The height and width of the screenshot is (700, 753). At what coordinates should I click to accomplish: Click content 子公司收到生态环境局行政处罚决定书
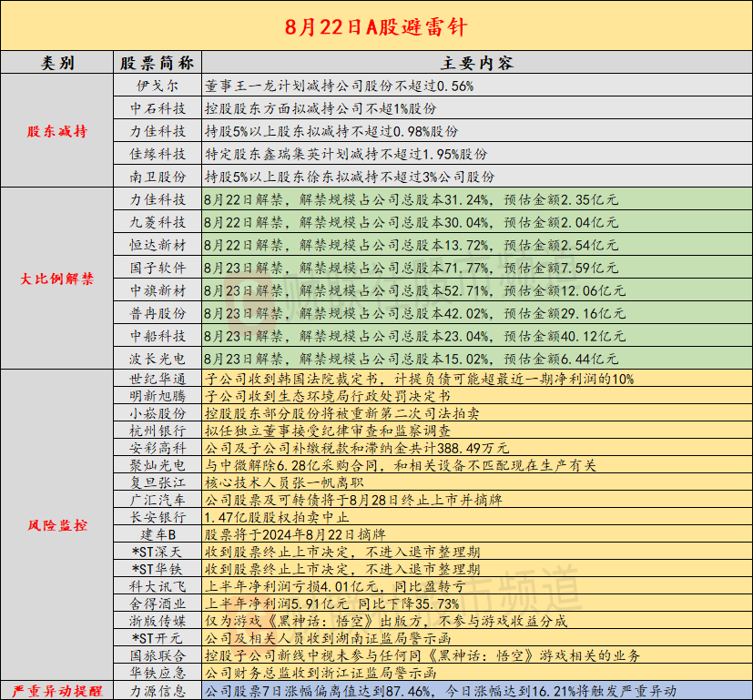328,396
